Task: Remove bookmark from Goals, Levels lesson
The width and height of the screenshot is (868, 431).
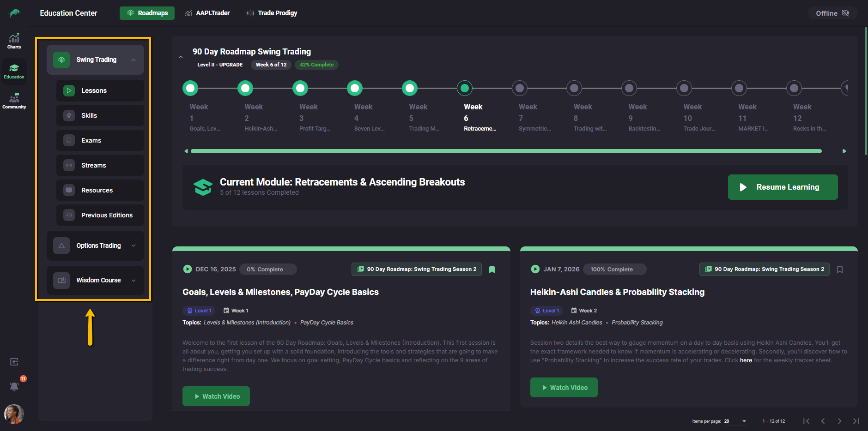Action: coord(492,269)
